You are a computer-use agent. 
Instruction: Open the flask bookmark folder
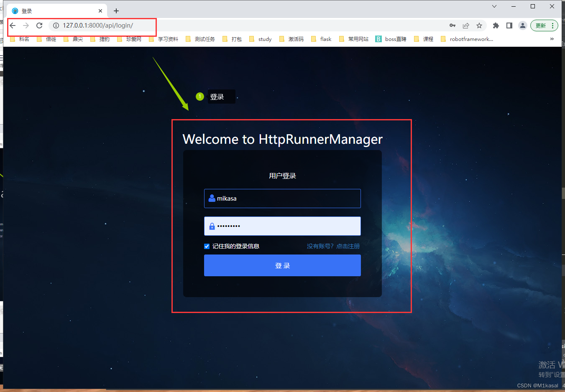click(x=321, y=39)
